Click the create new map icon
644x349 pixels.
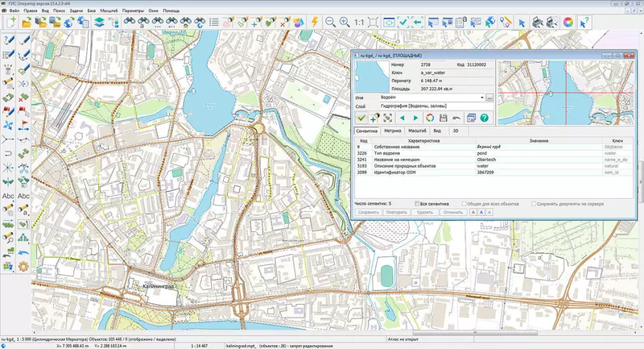tap(10, 22)
